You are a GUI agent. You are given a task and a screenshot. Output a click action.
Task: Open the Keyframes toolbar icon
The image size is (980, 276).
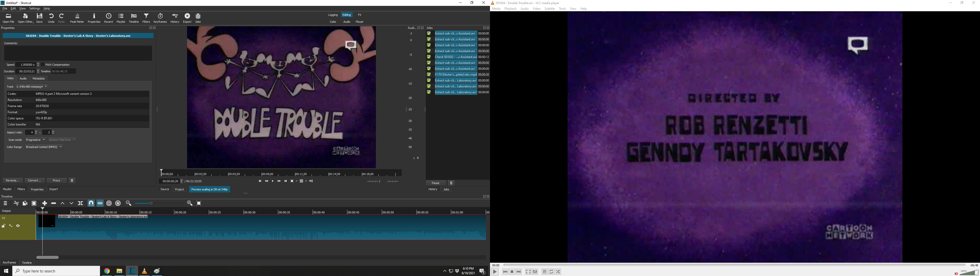[160, 18]
